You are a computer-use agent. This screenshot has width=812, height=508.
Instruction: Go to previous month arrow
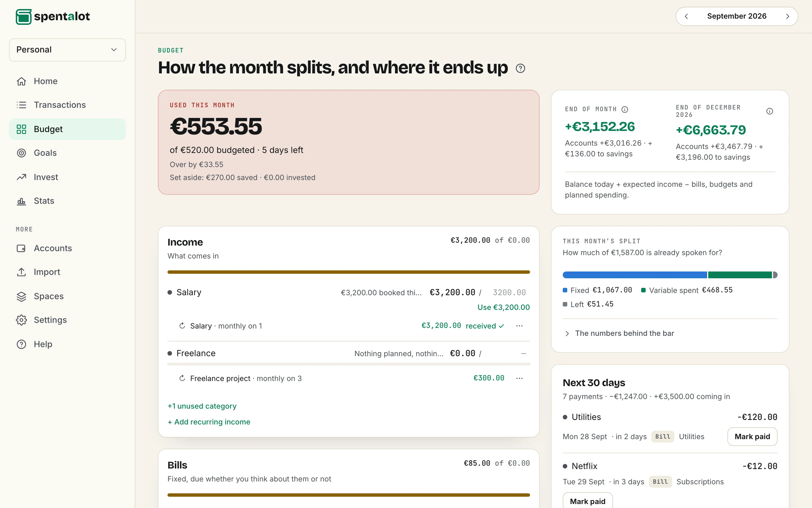pyautogui.click(x=687, y=16)
